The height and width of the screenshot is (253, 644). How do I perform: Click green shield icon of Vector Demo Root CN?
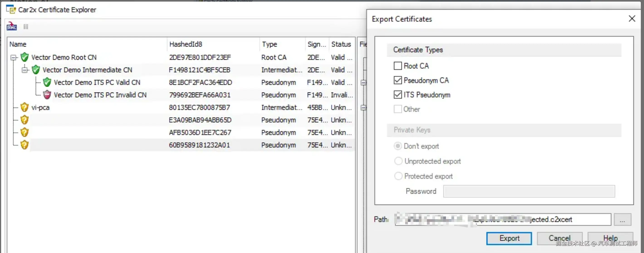coord(24,57)
